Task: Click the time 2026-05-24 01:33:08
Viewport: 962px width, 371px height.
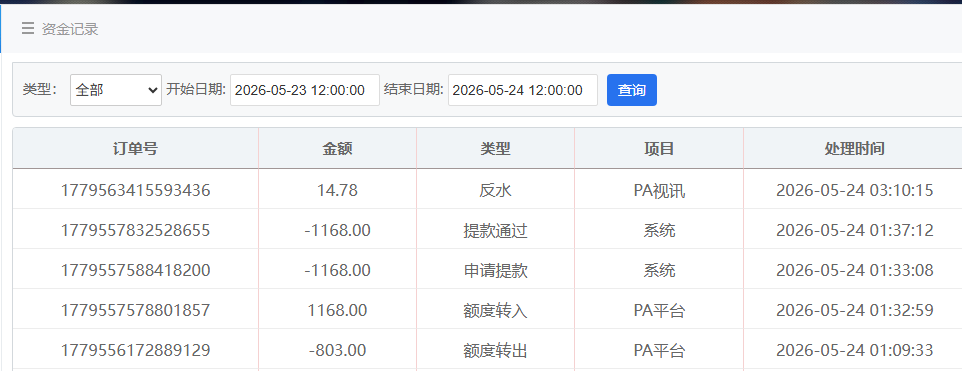Action: (x=855, y=270)
